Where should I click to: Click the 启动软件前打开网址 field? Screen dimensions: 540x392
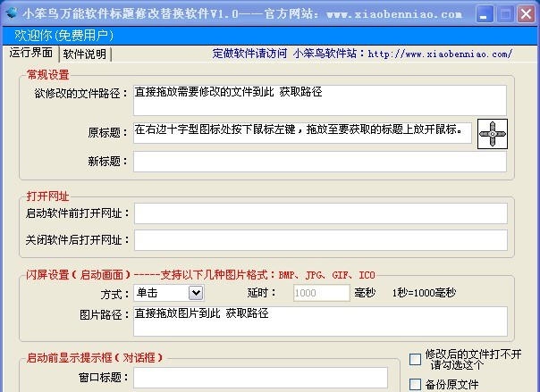click(x=321, y=213)
